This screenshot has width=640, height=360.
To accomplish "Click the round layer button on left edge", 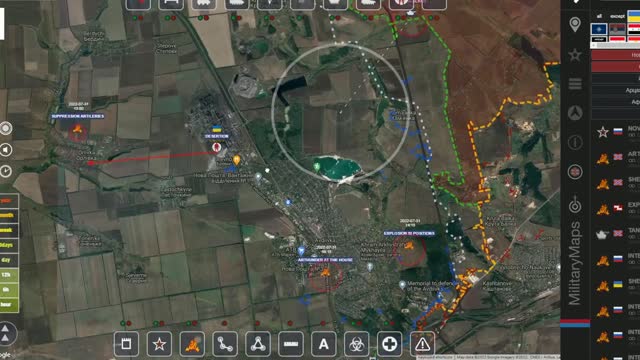I will click(x=6, y=129).
